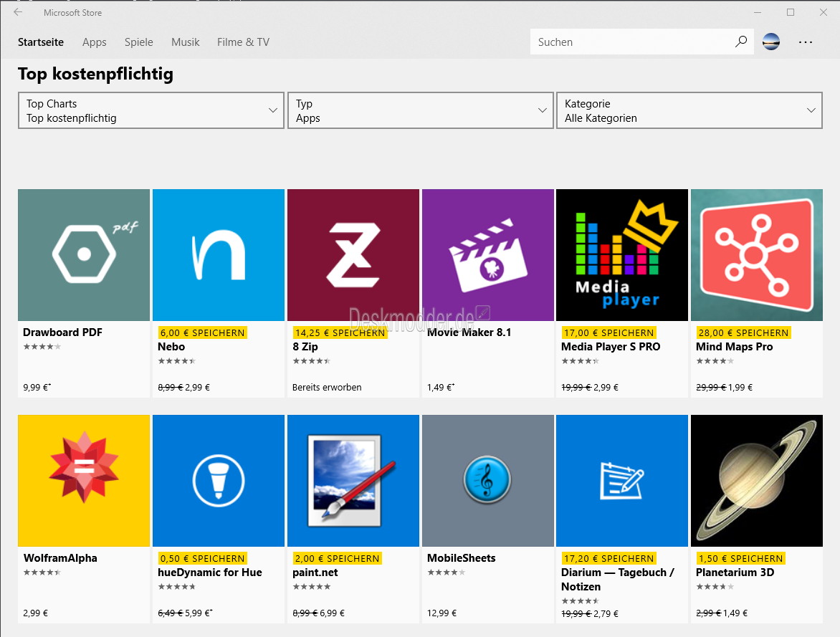The image size is (840, 637).
Task: Click the WolframAlpha title
Action: tap(60, 557)
